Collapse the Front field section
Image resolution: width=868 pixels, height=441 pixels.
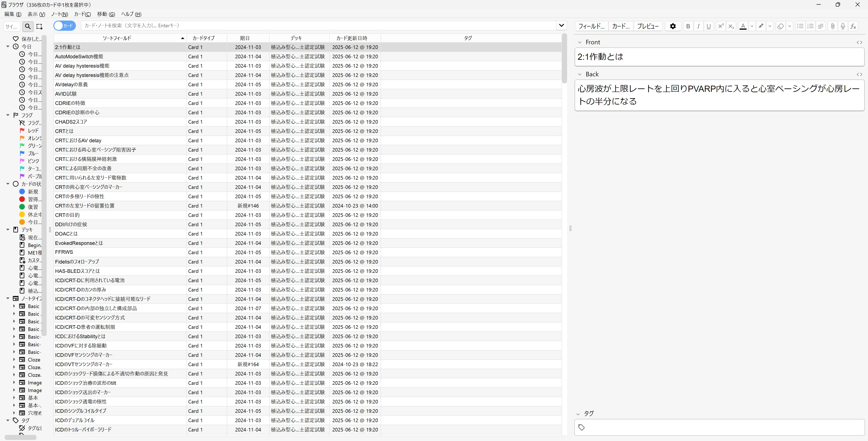click(580, 42)
